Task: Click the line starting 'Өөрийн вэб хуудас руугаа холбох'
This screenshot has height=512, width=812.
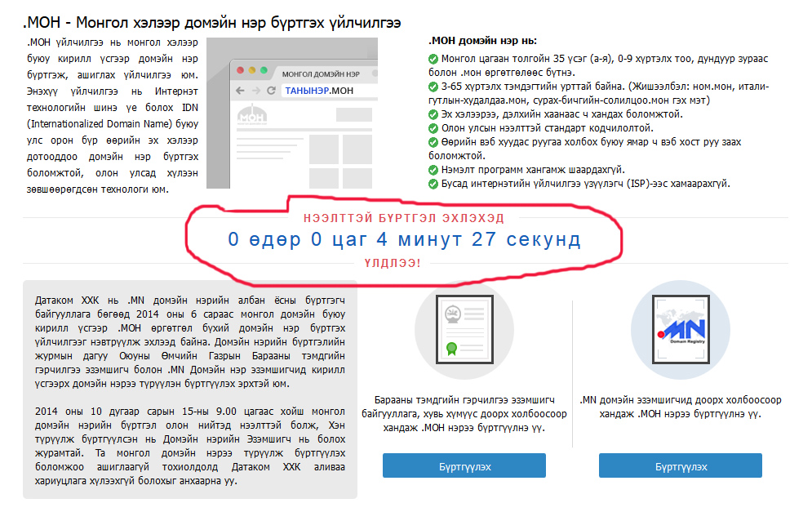Action: pyautogui.click(x=584, y=149)
